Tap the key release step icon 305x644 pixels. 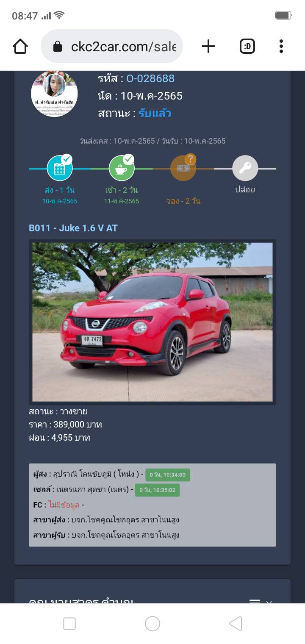tap(245, 168)
